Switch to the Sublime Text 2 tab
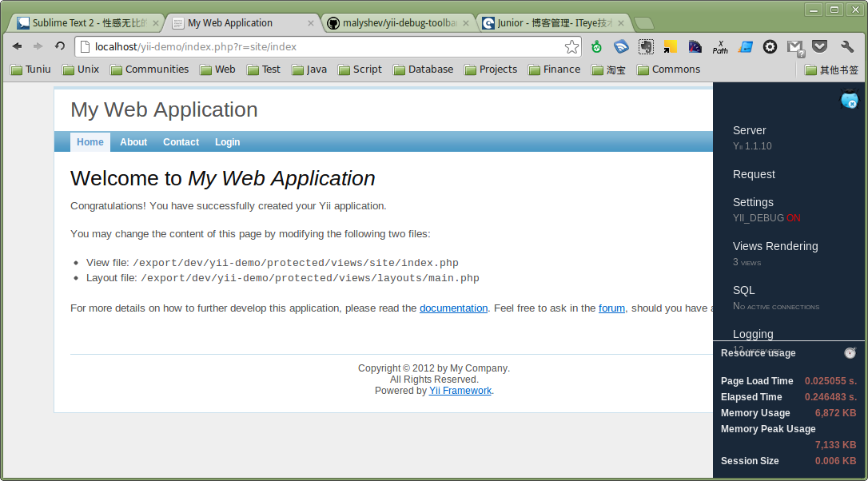 [87, 22]
